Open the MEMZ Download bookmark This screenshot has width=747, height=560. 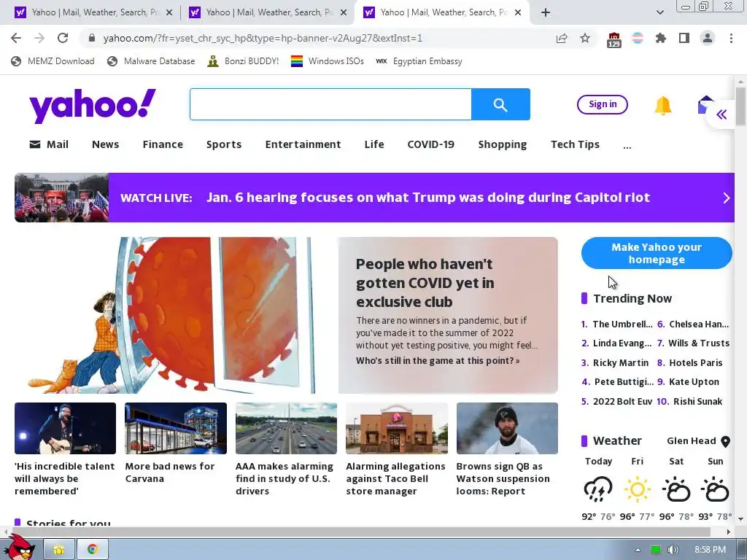(x=53, y=61)
